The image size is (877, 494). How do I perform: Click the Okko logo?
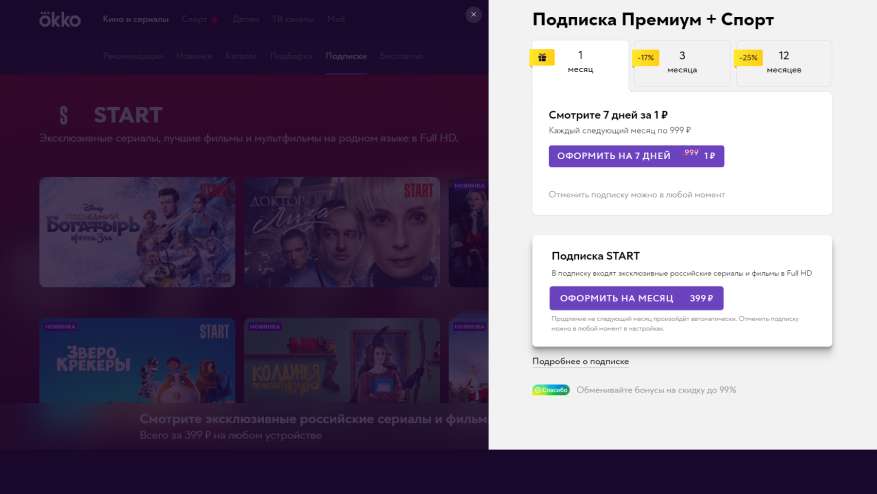pos(60,19)
